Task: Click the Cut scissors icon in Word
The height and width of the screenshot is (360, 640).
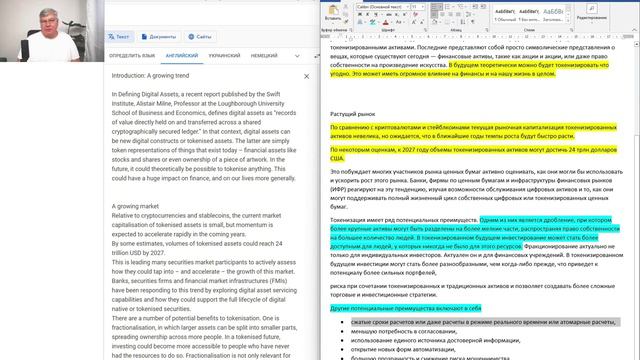Action: click(x=346, y=6)
